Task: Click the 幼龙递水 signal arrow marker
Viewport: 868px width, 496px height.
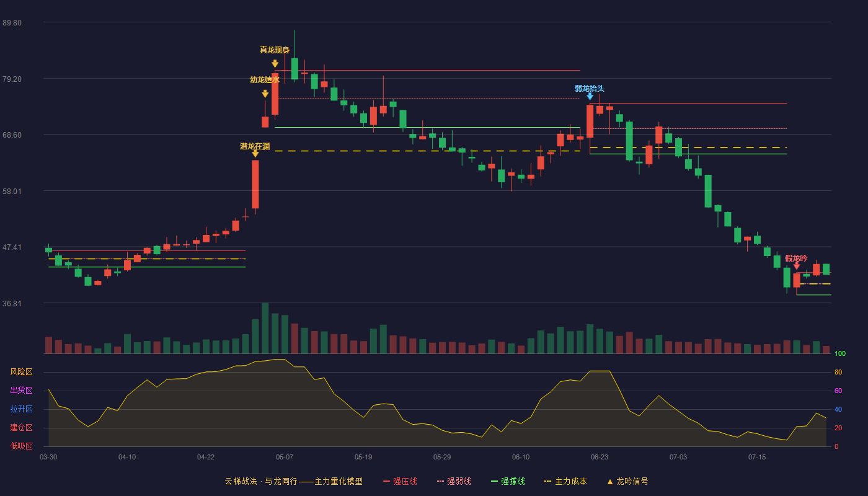Action: pos(265,94)
